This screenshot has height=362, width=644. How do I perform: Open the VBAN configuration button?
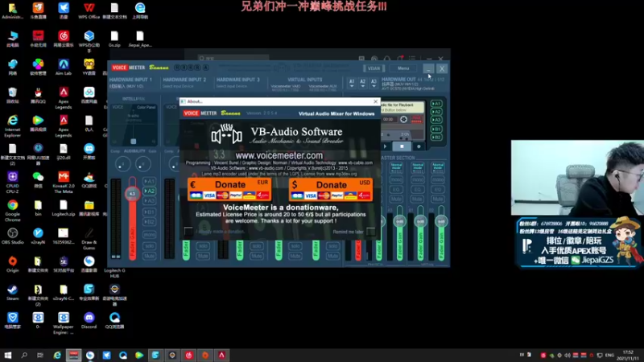(374, 68)
